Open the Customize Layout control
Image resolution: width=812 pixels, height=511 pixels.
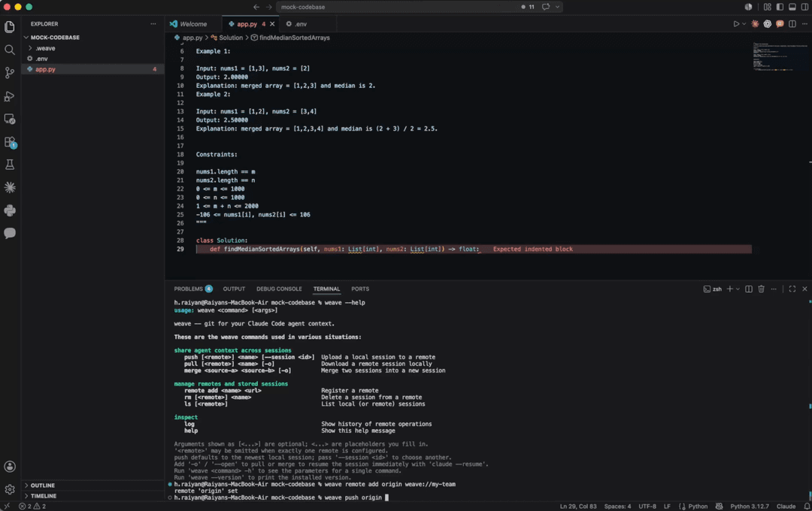pyautogui.click(x=768, y=7)
